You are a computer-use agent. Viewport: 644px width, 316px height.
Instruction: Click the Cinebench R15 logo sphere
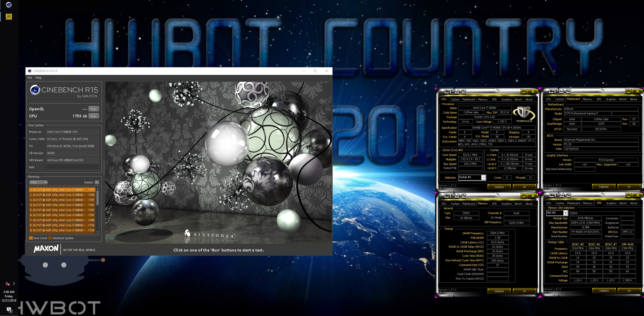pyautogui.click(x=35, y=90)
